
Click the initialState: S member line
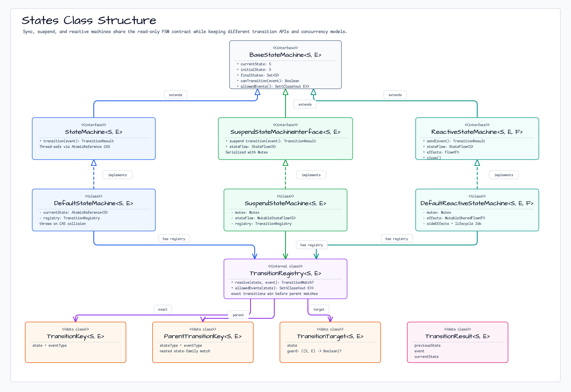[x=254, y=70]
